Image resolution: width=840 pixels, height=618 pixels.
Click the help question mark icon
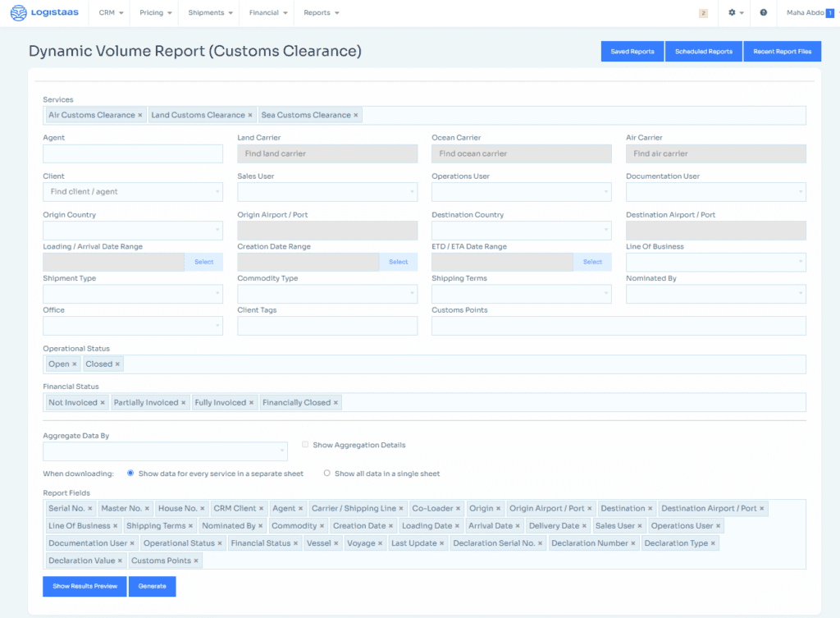tap(764, 13)
